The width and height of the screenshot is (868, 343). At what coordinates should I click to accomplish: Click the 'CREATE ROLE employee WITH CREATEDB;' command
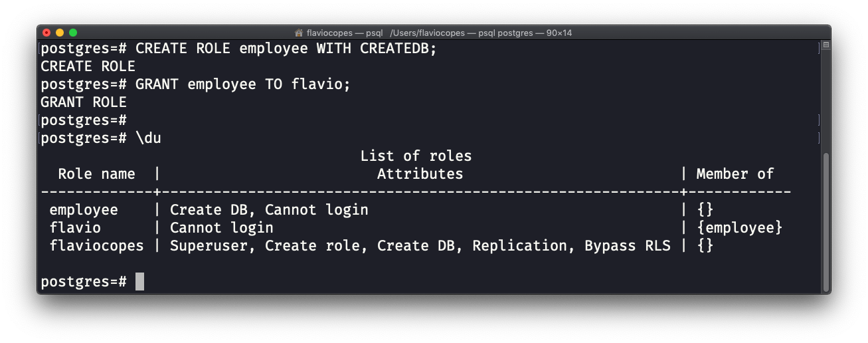(x=286, y=49)
